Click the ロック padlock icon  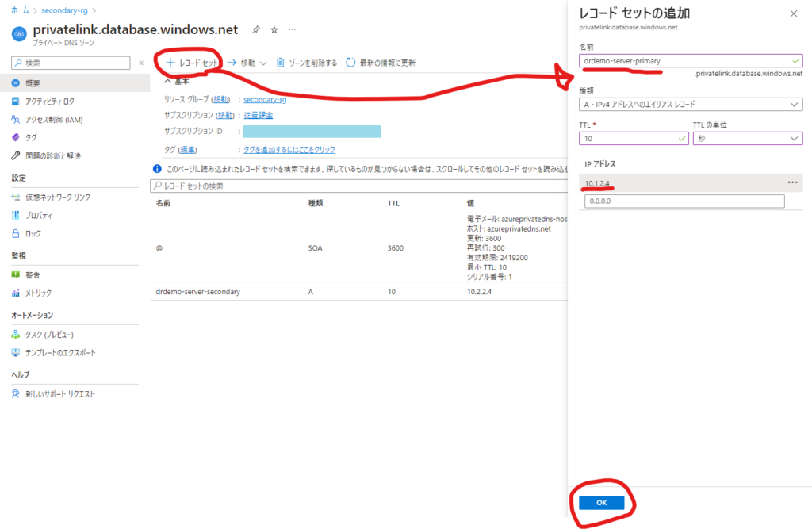pos(16,234)
